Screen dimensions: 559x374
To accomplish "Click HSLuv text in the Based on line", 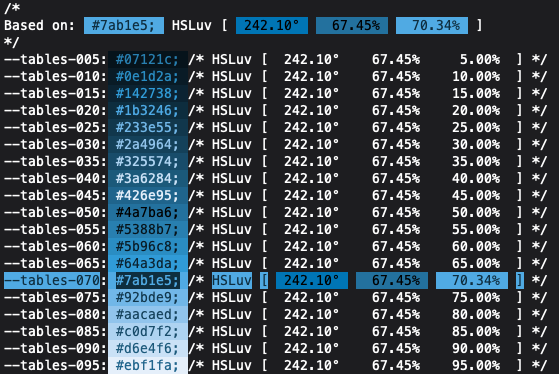I will [x=192, y=26].
